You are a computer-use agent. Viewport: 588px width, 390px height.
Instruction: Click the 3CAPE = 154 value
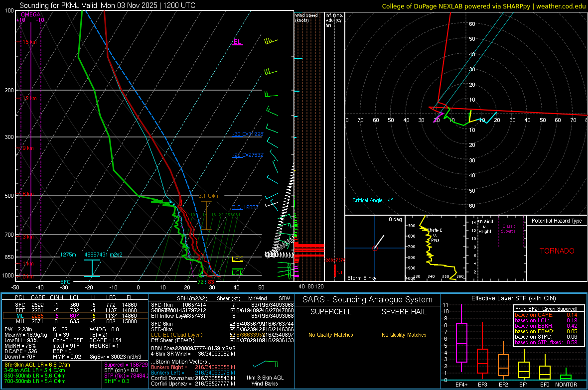pos(105,340)
